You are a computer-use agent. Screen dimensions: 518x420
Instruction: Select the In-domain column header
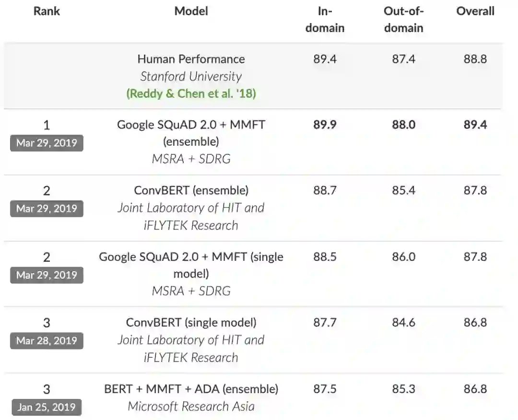click(325, 19)
